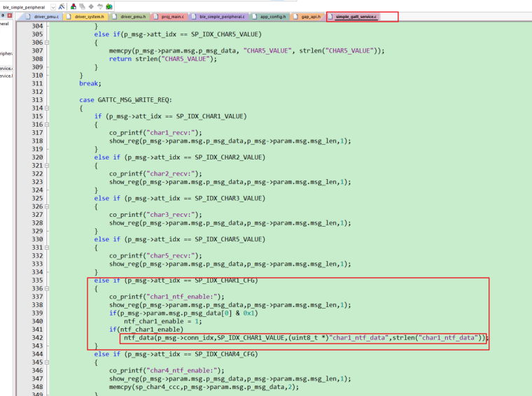Switch to the ble_simple_peripheral.c tab

point(218,17)
